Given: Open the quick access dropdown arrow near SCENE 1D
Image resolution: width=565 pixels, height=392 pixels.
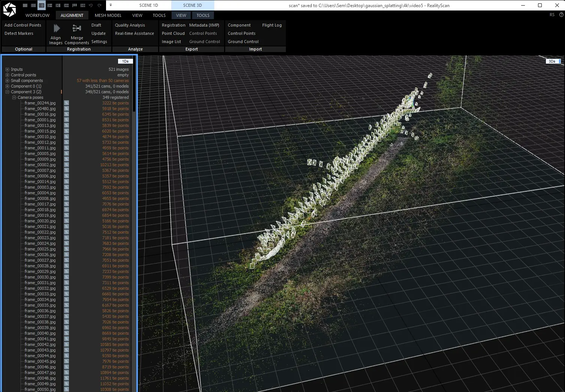Looking at the screenshot, I should pyautogui.click(x=111, y=5).
